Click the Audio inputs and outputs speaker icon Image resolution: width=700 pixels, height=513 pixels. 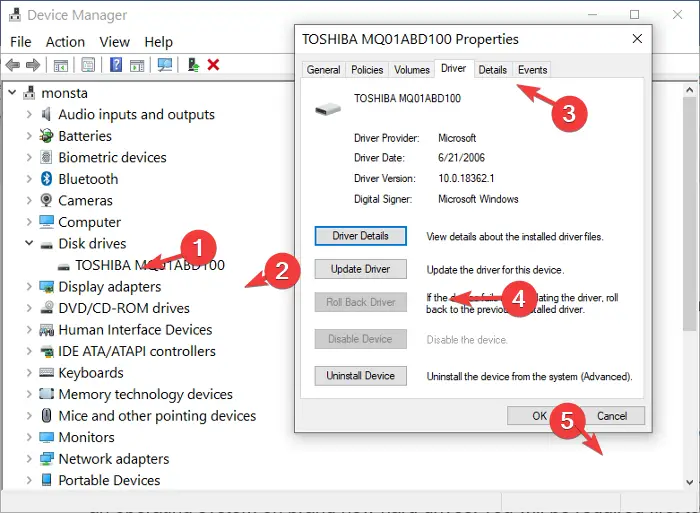pyautogui.click(x=46, y=114)
